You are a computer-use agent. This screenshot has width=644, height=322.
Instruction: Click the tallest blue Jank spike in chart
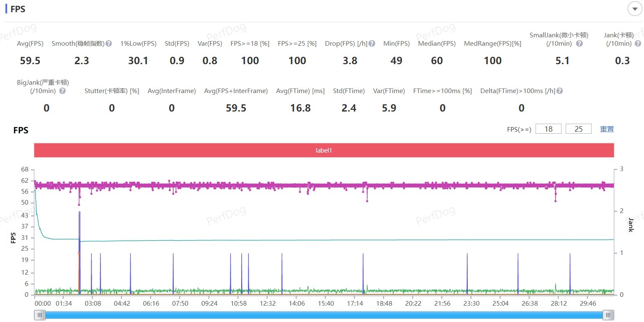point(80,235)
